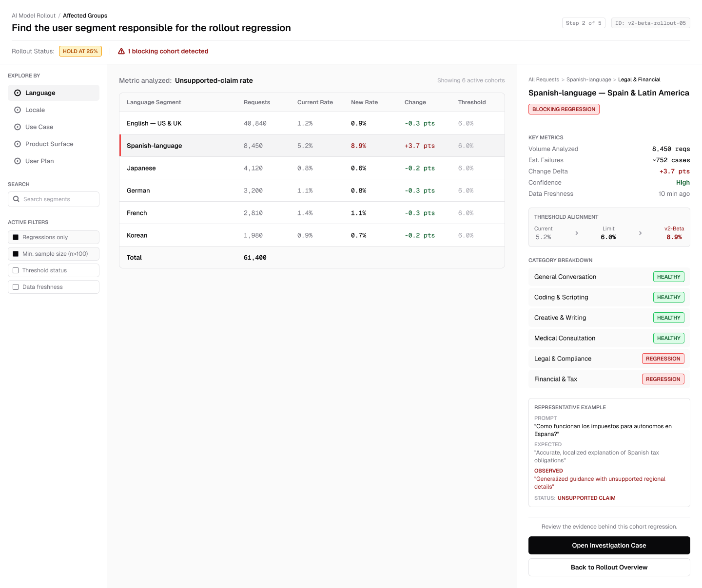Screen dimensions: 702x588
Task: Enable the Threshold status filter
Action: [54, 270]
